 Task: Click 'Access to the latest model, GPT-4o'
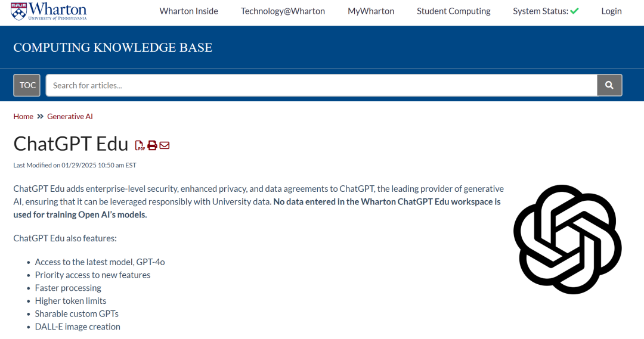point(100,262)
